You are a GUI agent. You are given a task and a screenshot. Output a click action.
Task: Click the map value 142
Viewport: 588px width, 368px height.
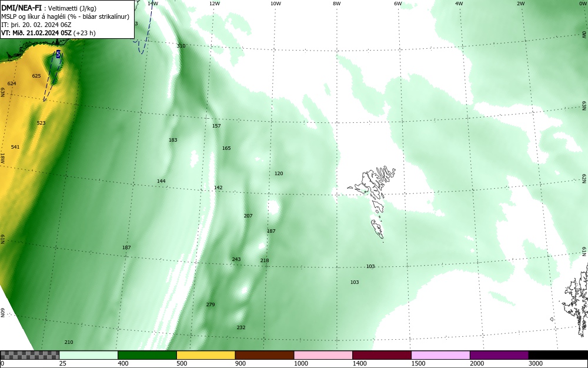coord(218,188)
